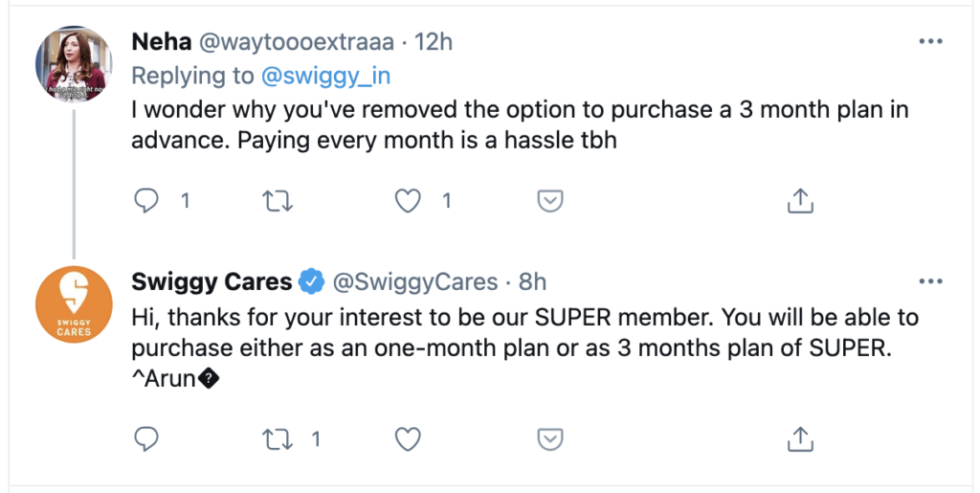
Task: Retweet the Swiggy Cares reply
Action: coord(278,439)
